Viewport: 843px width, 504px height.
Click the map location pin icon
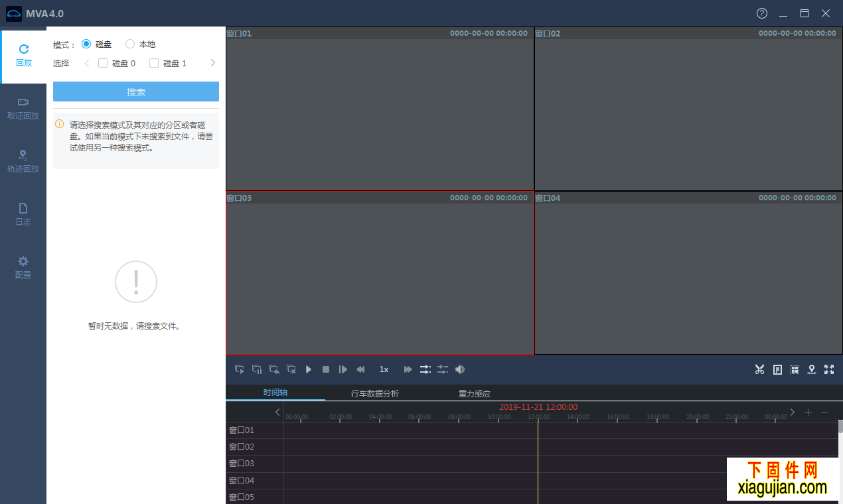click(x=812, y=369)
